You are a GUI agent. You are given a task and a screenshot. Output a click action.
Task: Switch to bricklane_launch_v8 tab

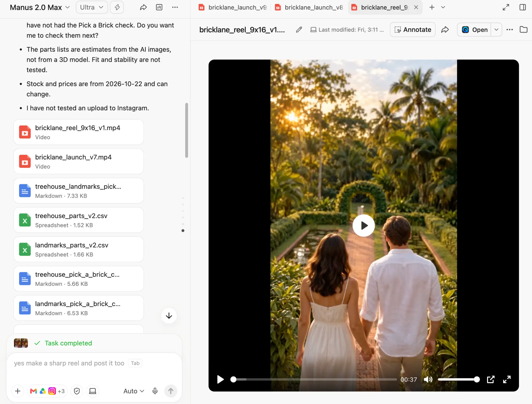[x=309, y=7]
